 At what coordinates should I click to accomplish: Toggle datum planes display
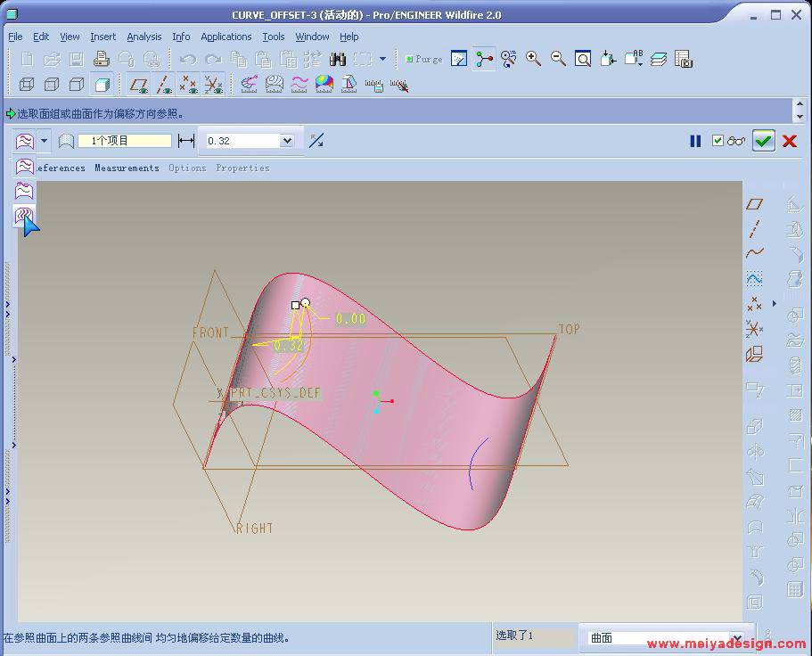point(138,85)
